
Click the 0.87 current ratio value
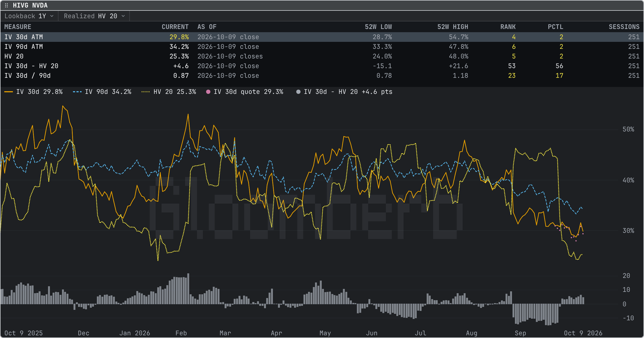coord(181,76)
